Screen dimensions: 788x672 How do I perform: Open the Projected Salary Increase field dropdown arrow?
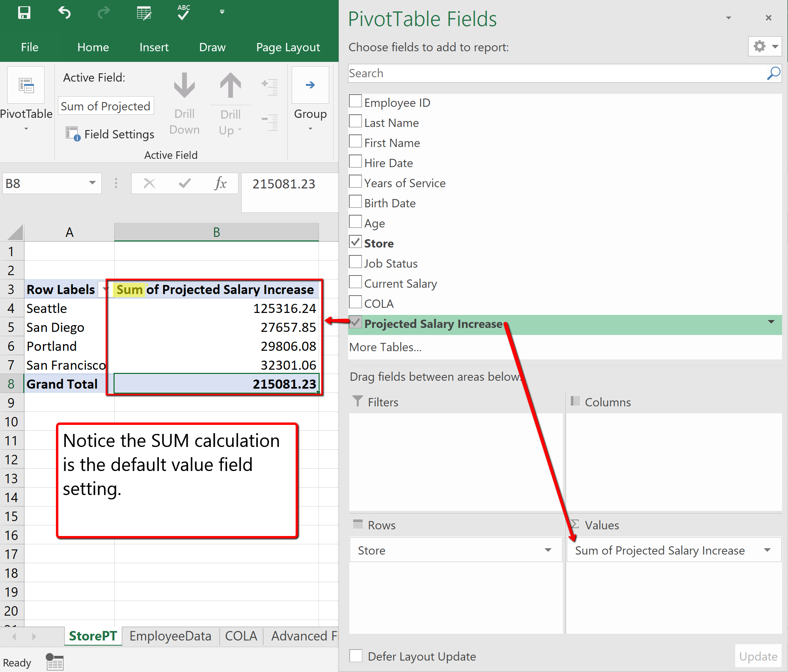[x=771, y=322]
